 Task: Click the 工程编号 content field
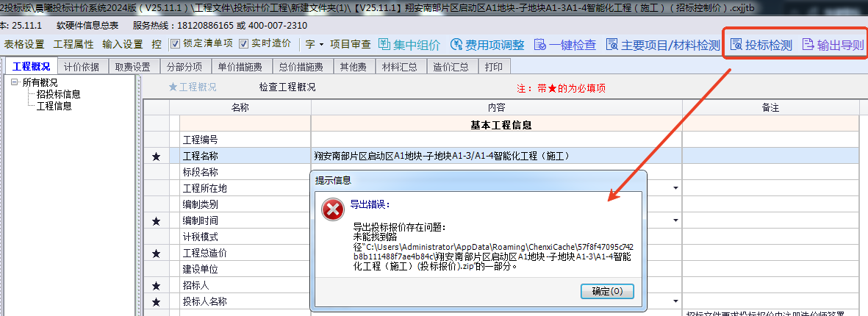point(496,140)
